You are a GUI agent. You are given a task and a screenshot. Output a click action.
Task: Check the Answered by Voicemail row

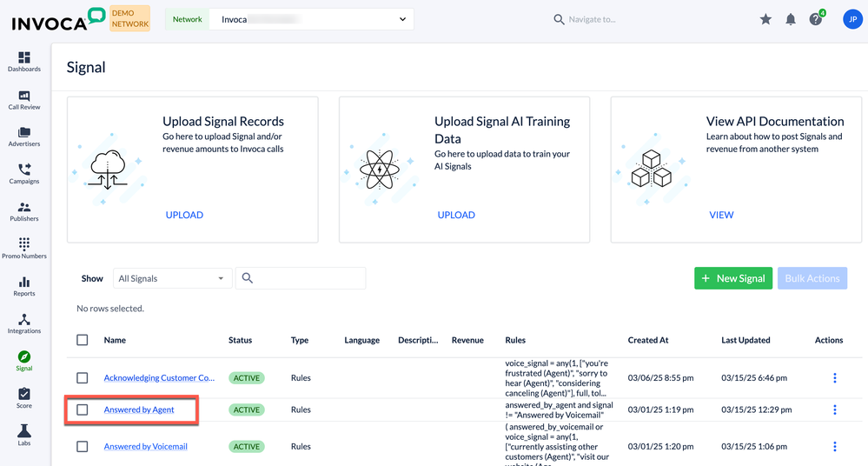click(83, 447)
